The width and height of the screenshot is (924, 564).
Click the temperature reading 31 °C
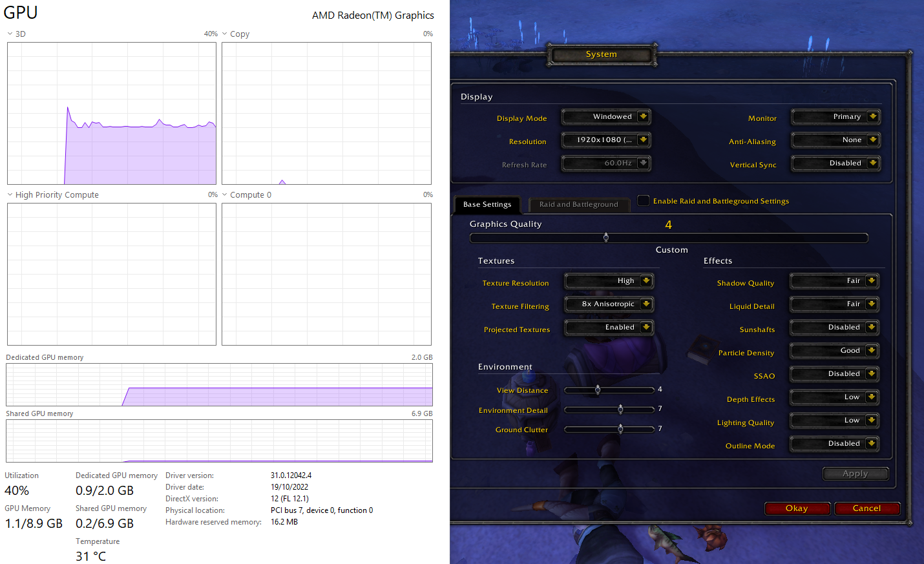click(90, 556)
